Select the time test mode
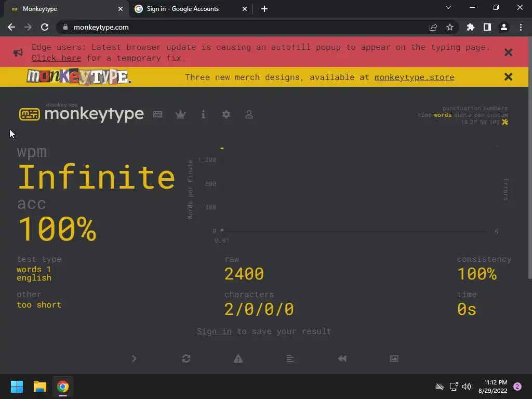This screenshot has height=399, width=532. coord(424,115)
